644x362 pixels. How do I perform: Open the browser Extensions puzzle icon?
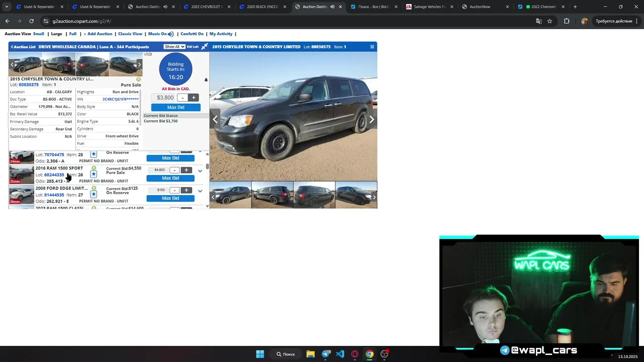pyautogui.click(x=567, y=21)
